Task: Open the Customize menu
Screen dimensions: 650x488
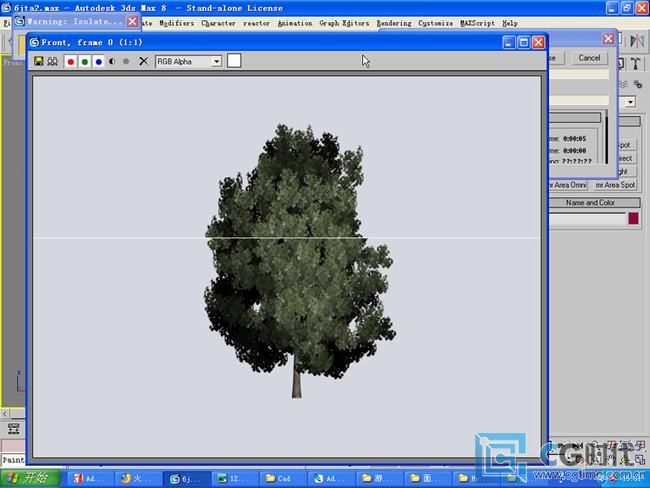Action: 435,23
